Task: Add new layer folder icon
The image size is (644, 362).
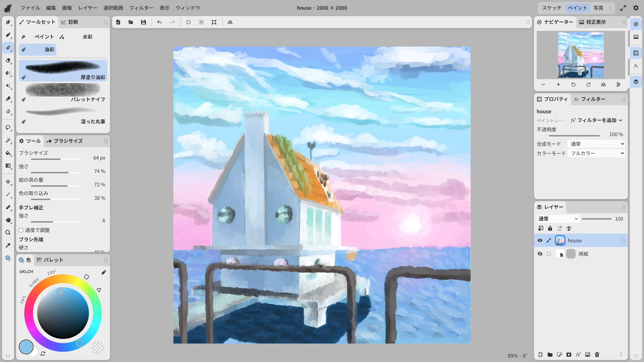Action: pos(550,354)
